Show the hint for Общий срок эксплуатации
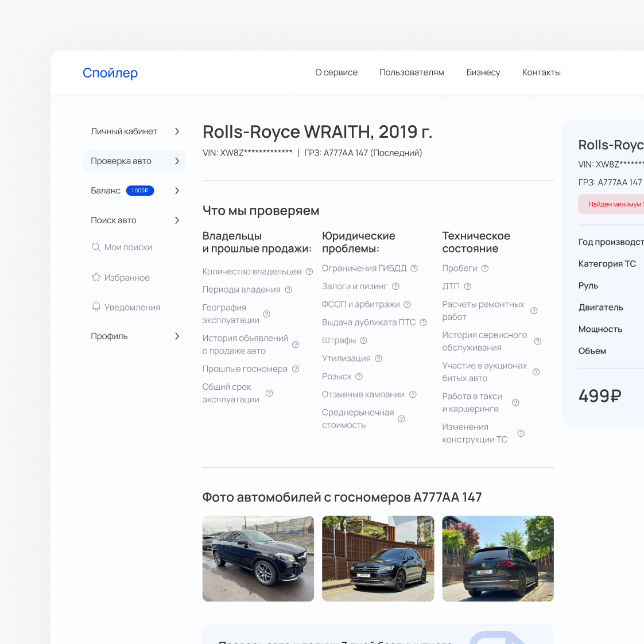This screenshot has width=644, height=644. click(x=269, y=393)
